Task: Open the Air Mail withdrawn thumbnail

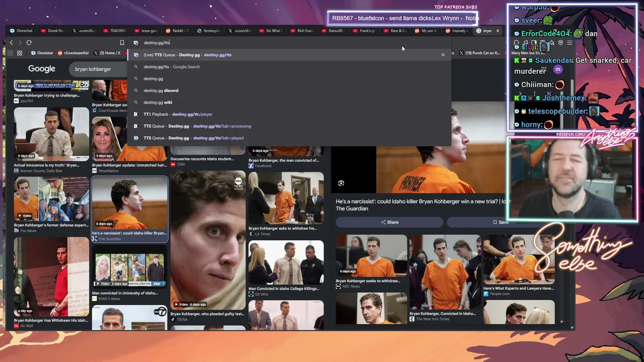Action: 51,277
